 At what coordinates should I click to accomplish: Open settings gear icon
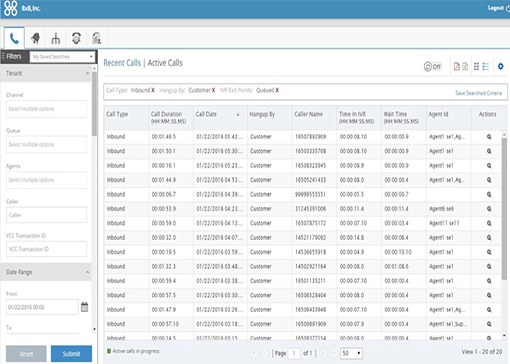[x=501, y=66]
